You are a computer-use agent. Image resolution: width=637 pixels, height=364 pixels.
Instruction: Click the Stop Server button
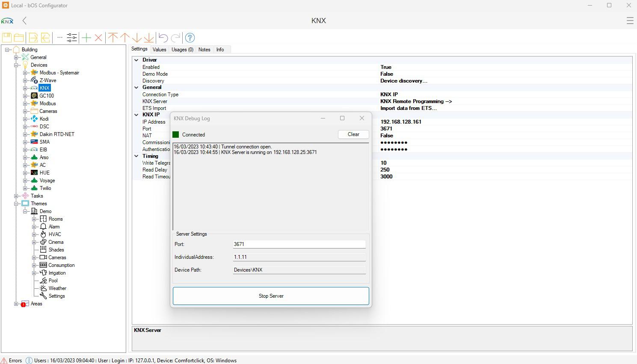[x=271, y=296]
